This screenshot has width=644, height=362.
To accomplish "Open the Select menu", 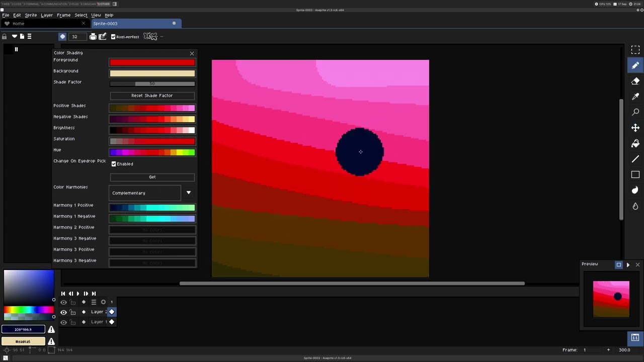I will pyautogui.click(x=81, y=15).
